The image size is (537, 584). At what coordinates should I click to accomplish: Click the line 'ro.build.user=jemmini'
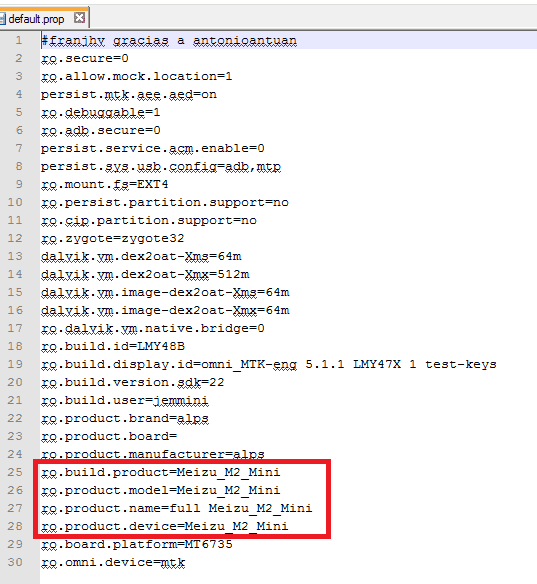125,400
